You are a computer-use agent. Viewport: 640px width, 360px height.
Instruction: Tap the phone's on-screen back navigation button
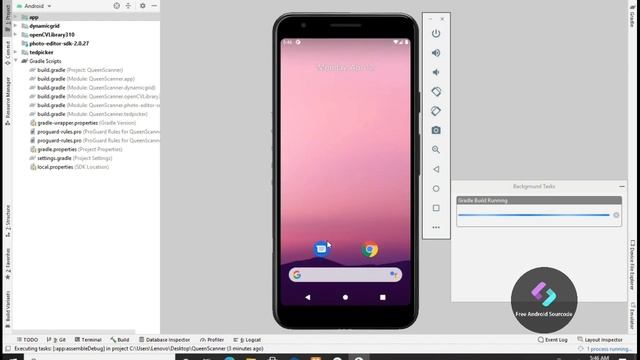[x=307, y=298]
